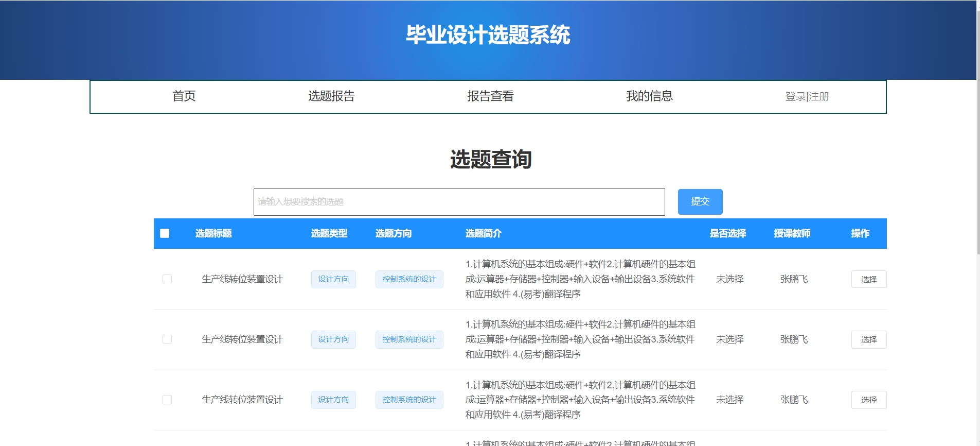This screenshot has width=980, height=446.
Task: Toggle the select-all checkbox in table header
Action: 165,233
